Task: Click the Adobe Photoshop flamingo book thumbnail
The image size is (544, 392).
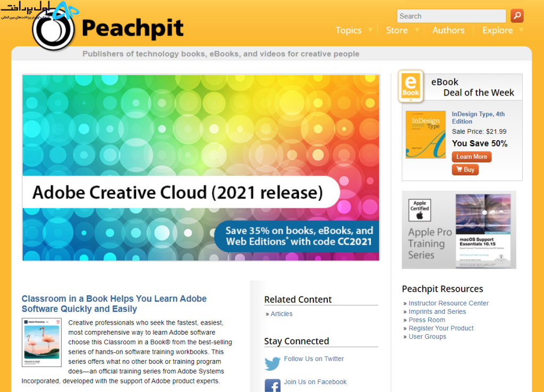Action: click(x=41, y=343)
